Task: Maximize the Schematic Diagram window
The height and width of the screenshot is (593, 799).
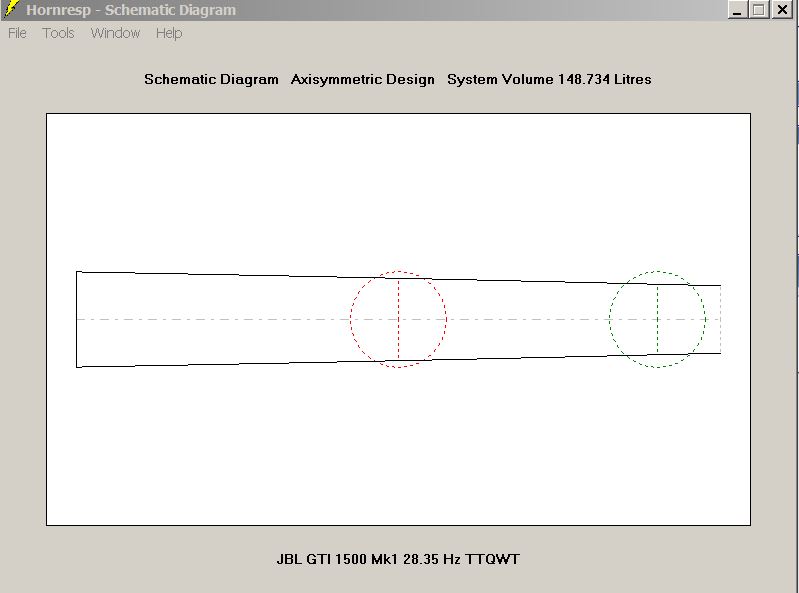Action: tap(759, 10)
